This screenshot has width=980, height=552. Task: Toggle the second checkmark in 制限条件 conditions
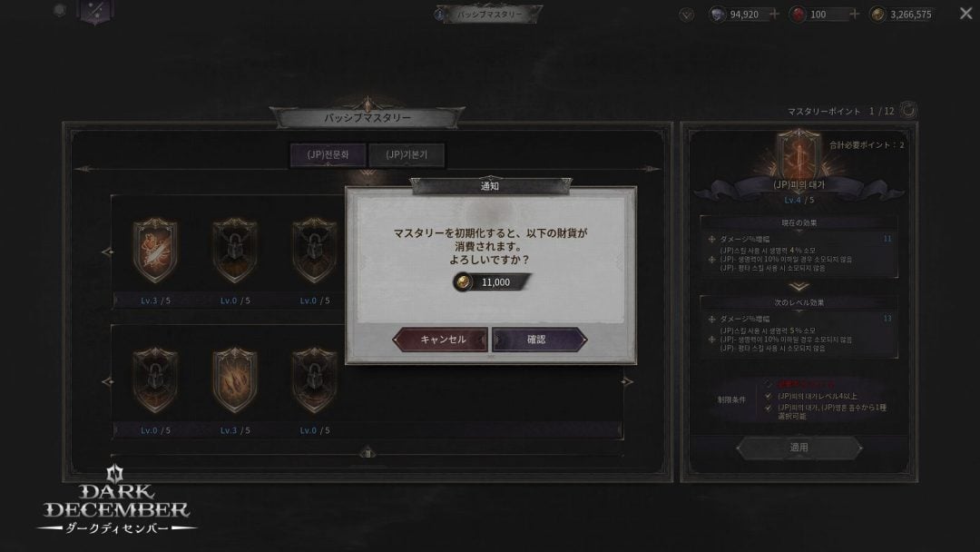(769, 408)
